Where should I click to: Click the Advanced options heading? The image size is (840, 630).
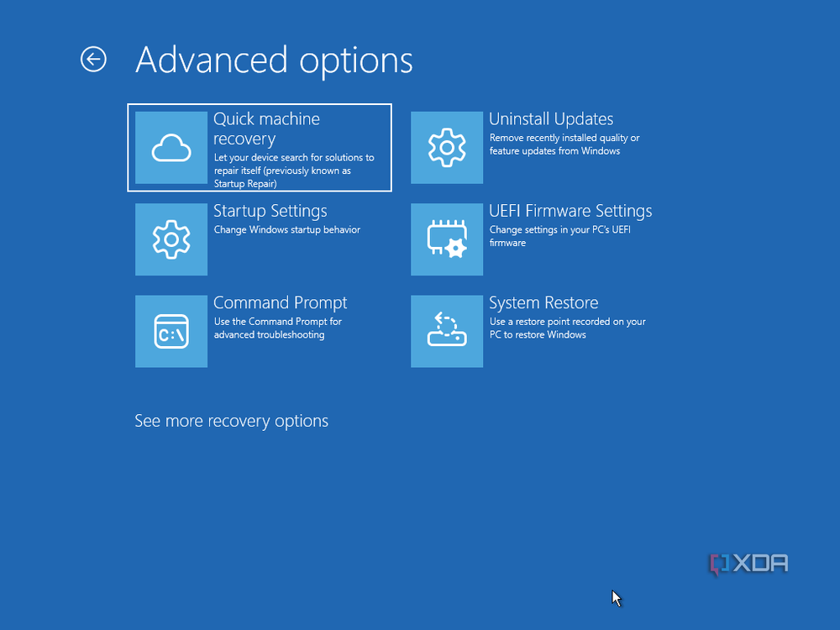[274, 60]
